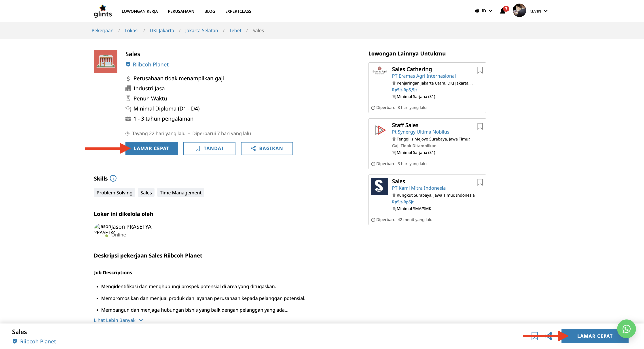Open Riibcoh Planet link in bottom bar
Image resolution: width=644 pixels, height=349 pixels.
coord(38,341)
